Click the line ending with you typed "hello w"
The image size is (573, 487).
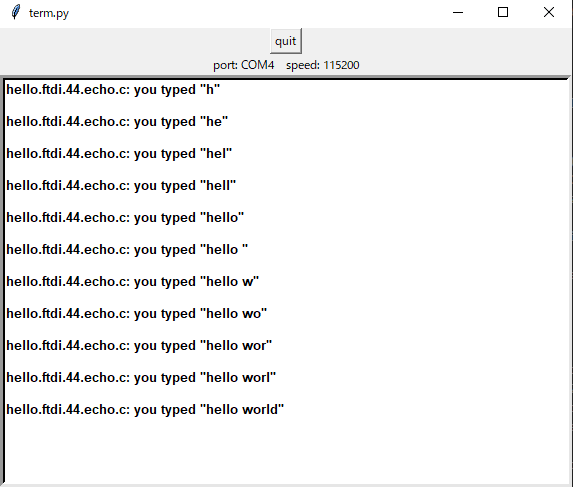(x=133, y=282)
